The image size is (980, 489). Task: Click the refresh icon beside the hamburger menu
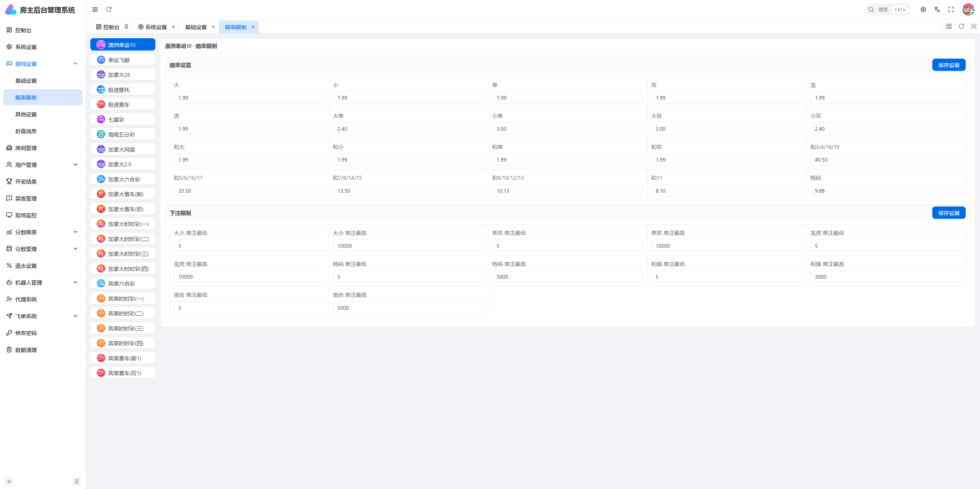pyautogui.click(x=109, y=9)
